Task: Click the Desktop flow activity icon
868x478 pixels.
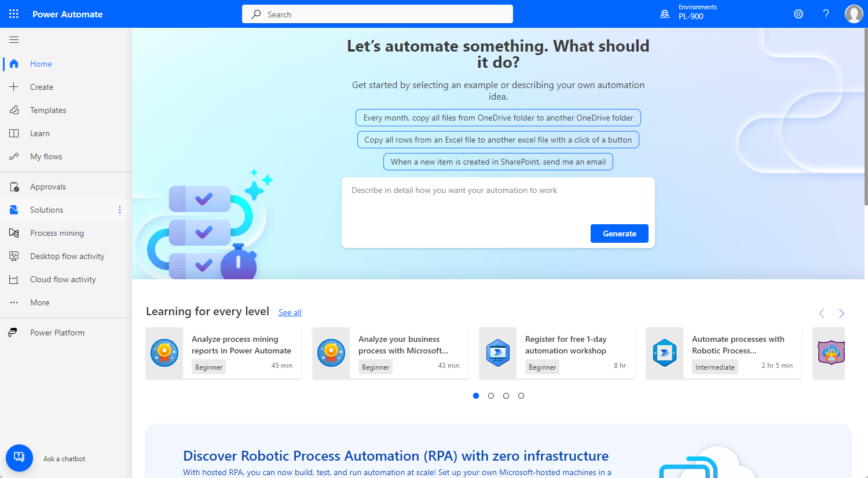Action: [x=14, y=256]
